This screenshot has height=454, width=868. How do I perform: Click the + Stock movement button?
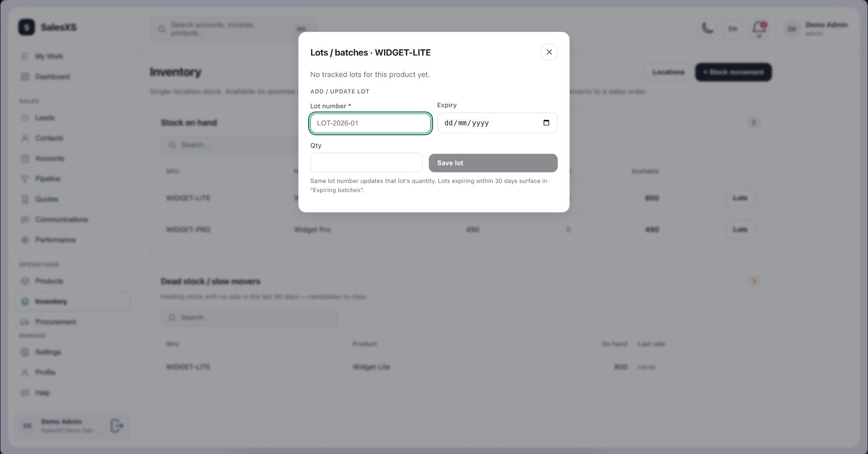(733, 72)
